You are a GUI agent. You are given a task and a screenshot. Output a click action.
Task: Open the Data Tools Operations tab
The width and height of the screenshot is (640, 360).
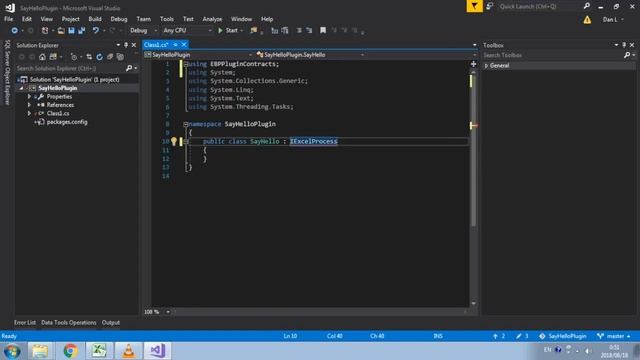69,322
